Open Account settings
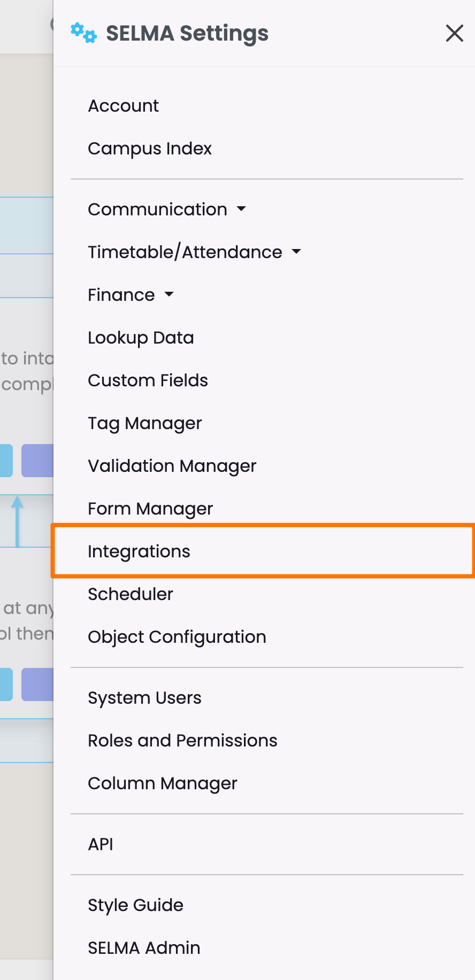 pos(123,106)
